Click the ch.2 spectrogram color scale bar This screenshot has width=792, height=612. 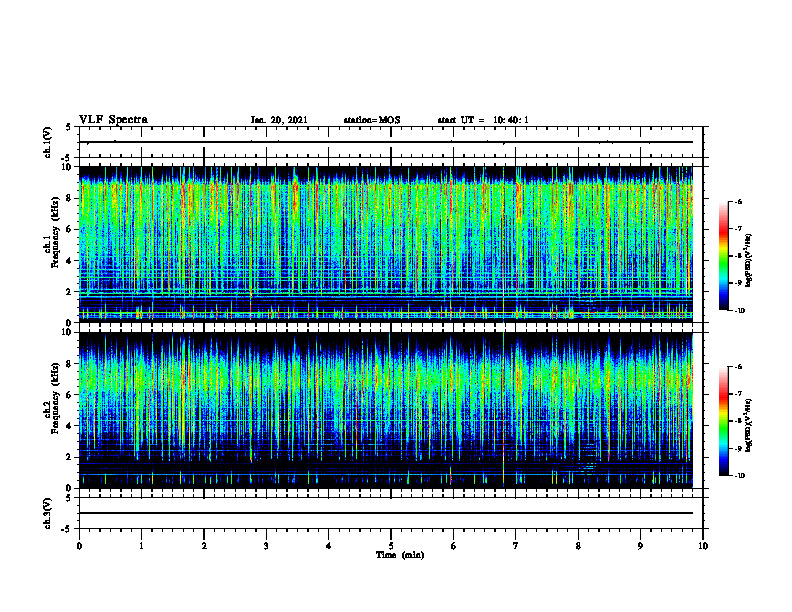(x=723, y=421)
